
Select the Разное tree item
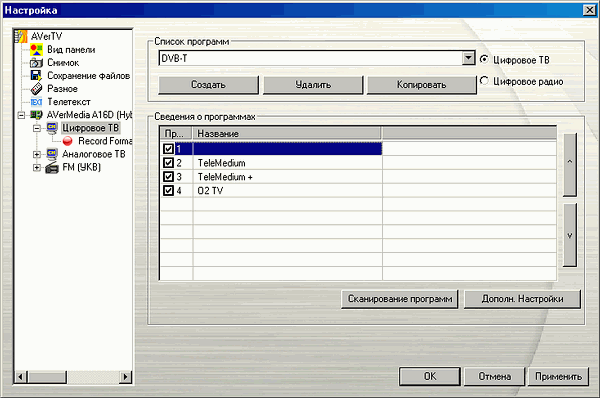click(62, 89)
